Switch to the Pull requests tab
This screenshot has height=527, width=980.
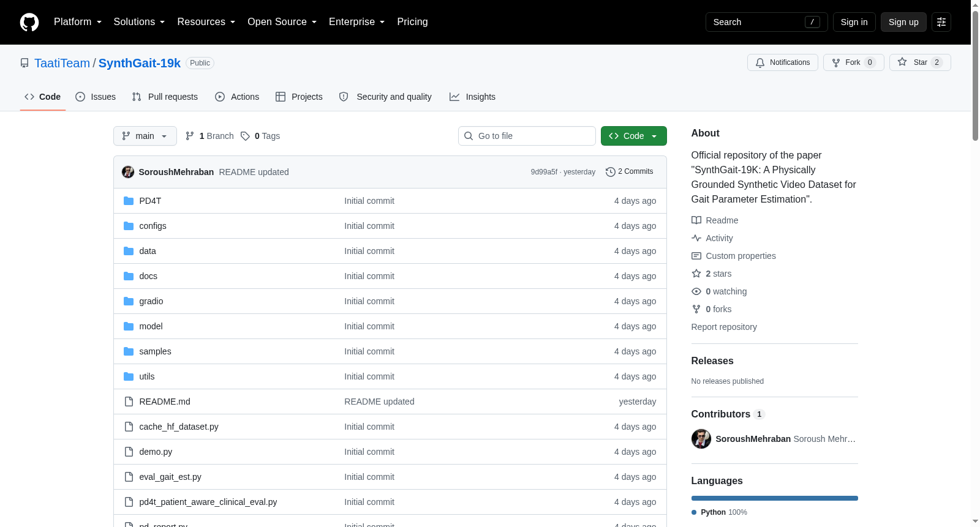coord(165,97)
